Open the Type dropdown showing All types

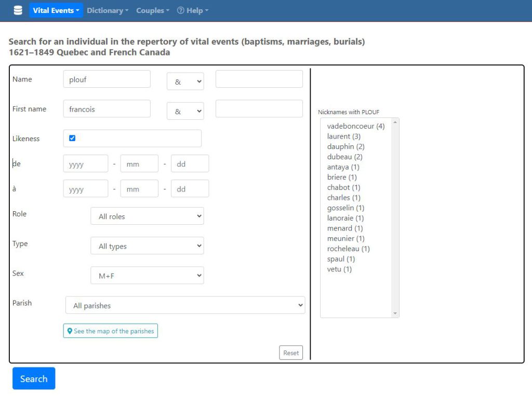point(147,246)
